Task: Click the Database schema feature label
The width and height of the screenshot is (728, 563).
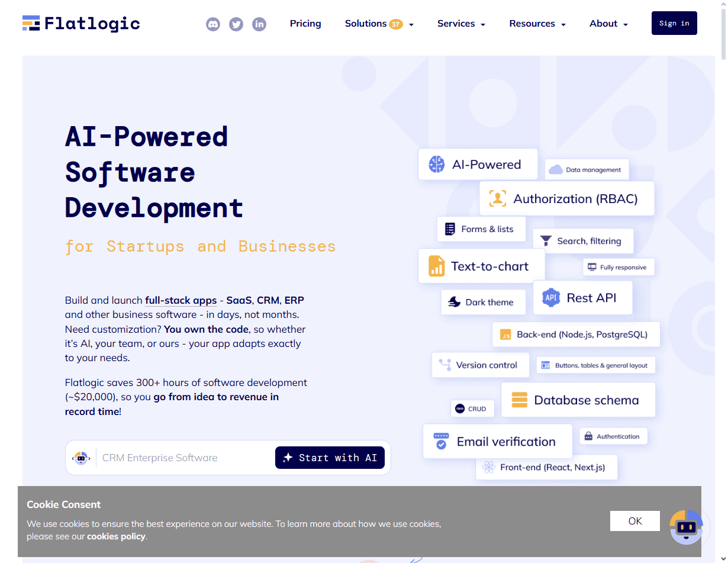Action: [x=586, y=400]
